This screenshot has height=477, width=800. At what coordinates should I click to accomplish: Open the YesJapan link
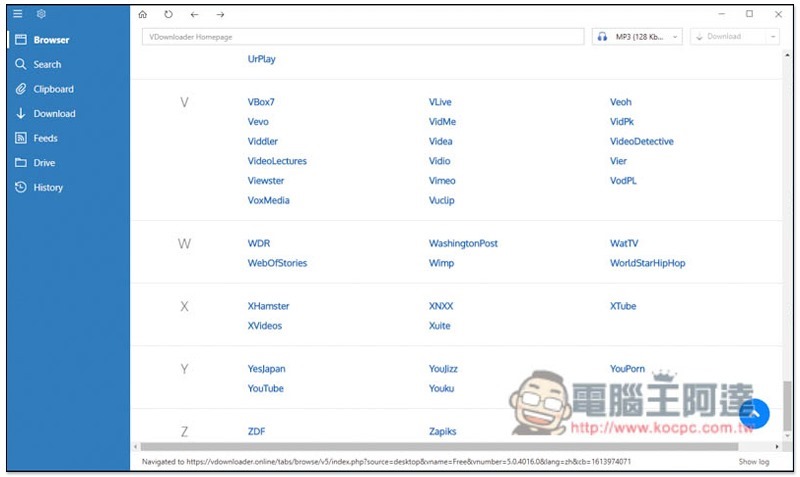[x=266, y=369]
